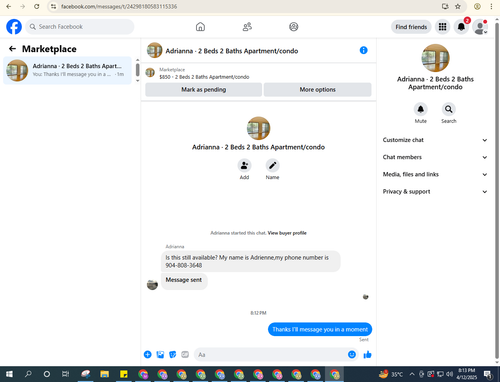Send a thumbs-up like
This screenshot has height=382, width=500.
(367, 355)
